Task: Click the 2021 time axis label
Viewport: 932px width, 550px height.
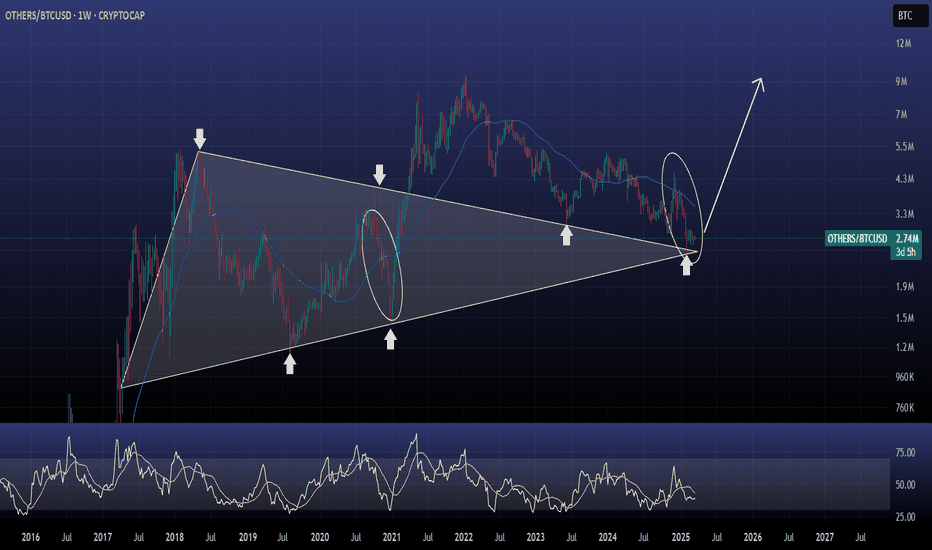Action: 392,538
